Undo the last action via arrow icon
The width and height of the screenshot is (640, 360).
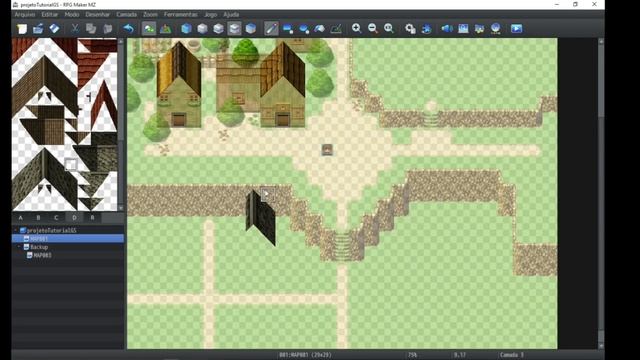(x=128, y=29)
